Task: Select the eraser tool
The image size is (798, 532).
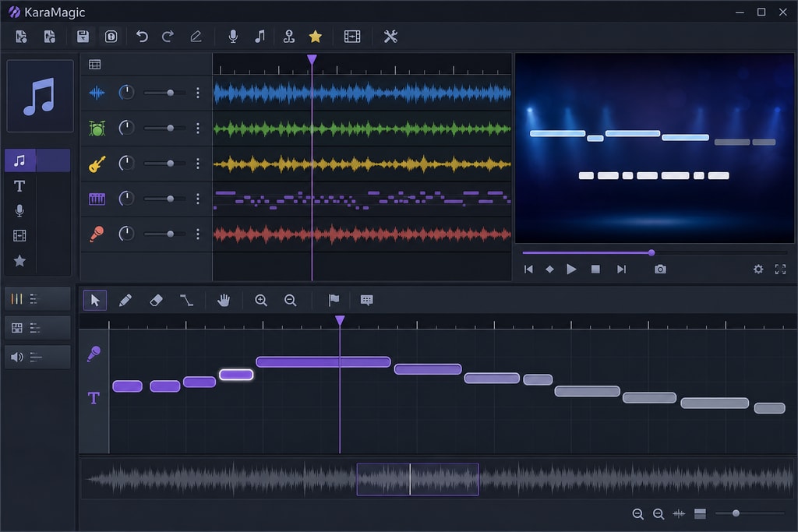Action: tap(156, 300)
